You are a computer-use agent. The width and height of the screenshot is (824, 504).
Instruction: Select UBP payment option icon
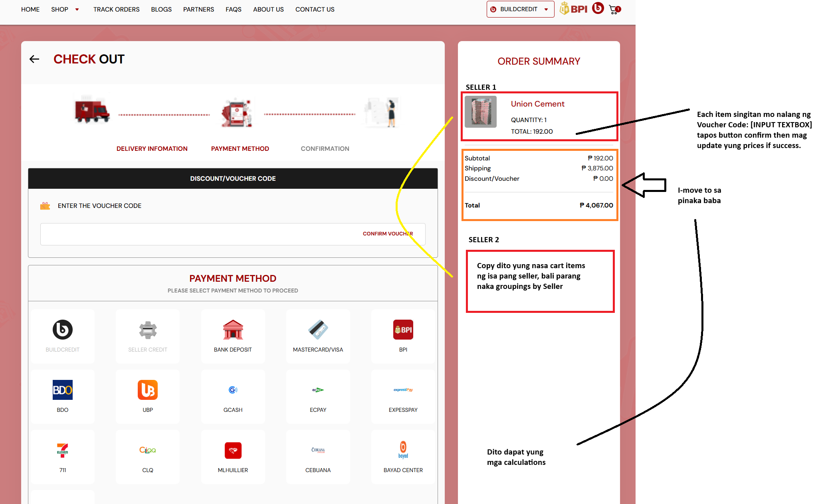(148, 390)
